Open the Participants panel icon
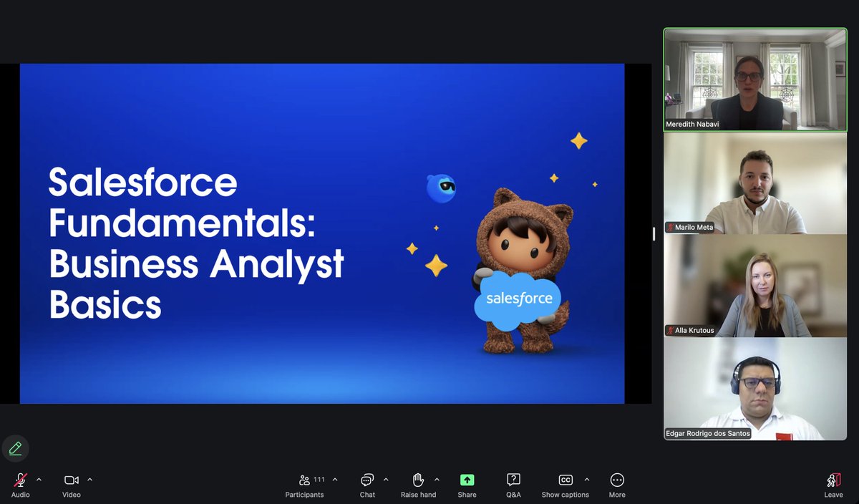The height and width of the screenshot is (504, 859). click(x=304, y=480)
